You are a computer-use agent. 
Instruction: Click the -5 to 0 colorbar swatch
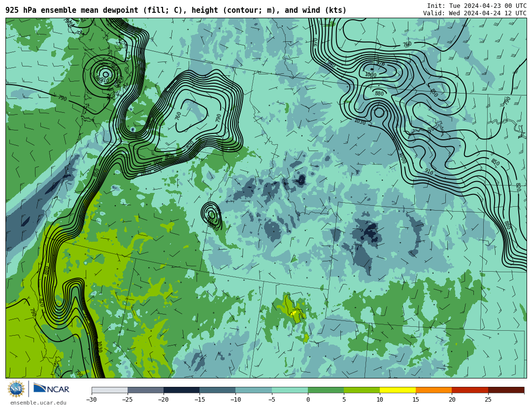click(290, 390)
